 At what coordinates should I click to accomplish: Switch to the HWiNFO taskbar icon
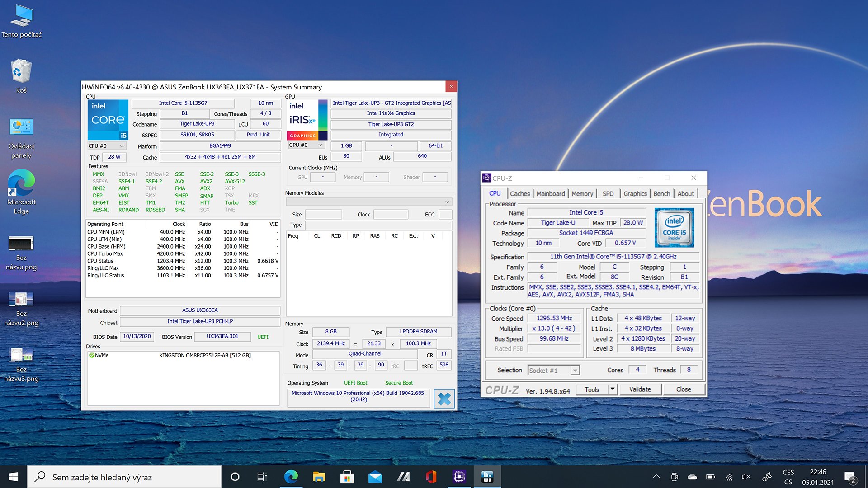coord(487,477)
